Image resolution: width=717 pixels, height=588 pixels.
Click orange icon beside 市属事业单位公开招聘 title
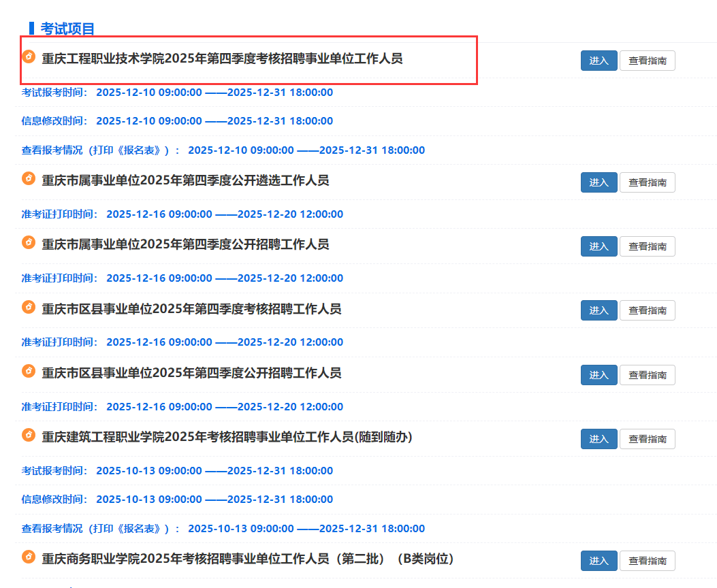pos(29,242)
